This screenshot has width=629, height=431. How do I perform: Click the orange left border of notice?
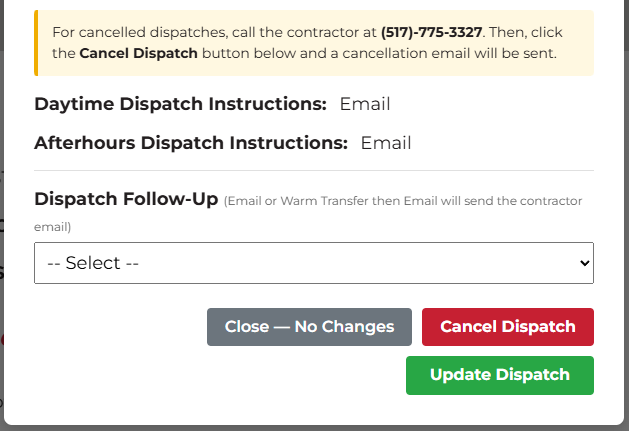[x=36, y=43]
